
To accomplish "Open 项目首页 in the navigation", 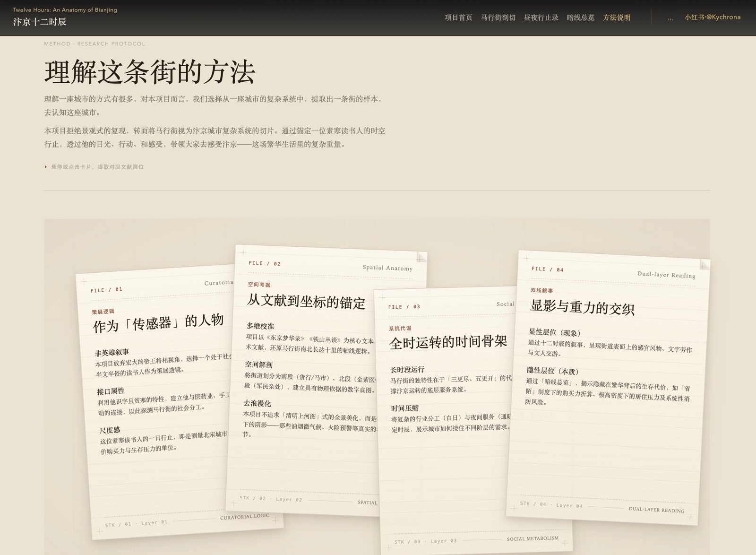I will tap(458, 17).
